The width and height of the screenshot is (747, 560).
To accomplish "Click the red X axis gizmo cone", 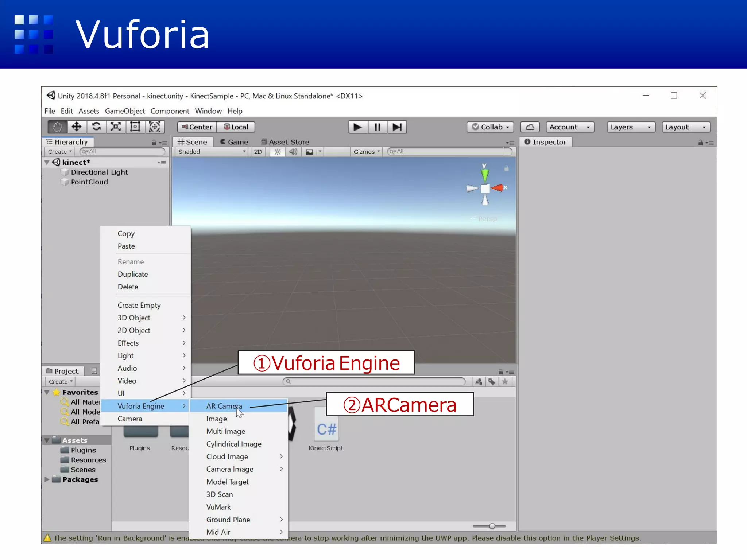I will click(x=498, y=188).
